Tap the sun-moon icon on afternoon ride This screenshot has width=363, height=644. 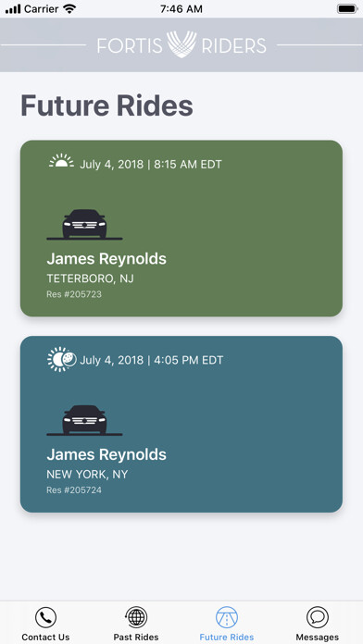coord(62,359)
